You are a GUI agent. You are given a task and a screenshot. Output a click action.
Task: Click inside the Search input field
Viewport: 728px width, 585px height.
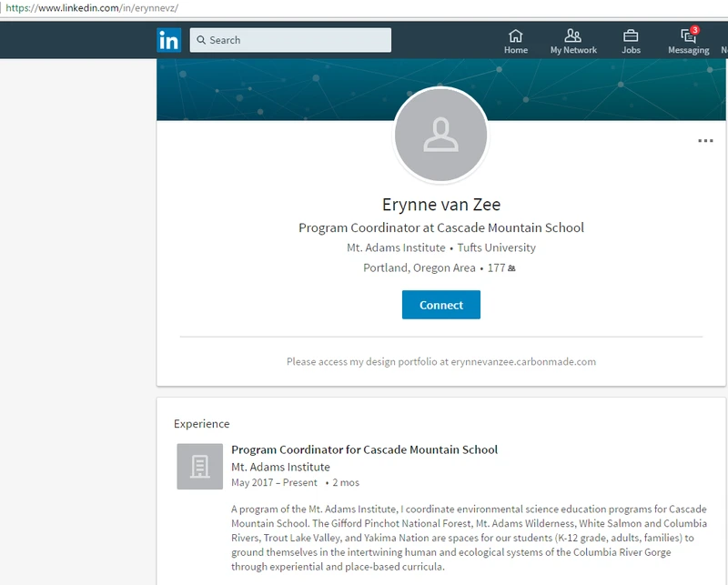click(x=290, y=40)
